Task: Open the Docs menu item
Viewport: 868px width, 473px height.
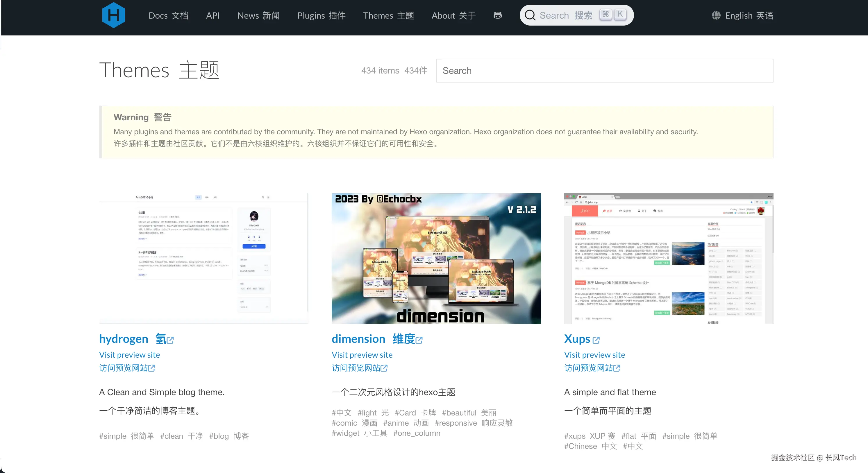Action: pos(168,15)
